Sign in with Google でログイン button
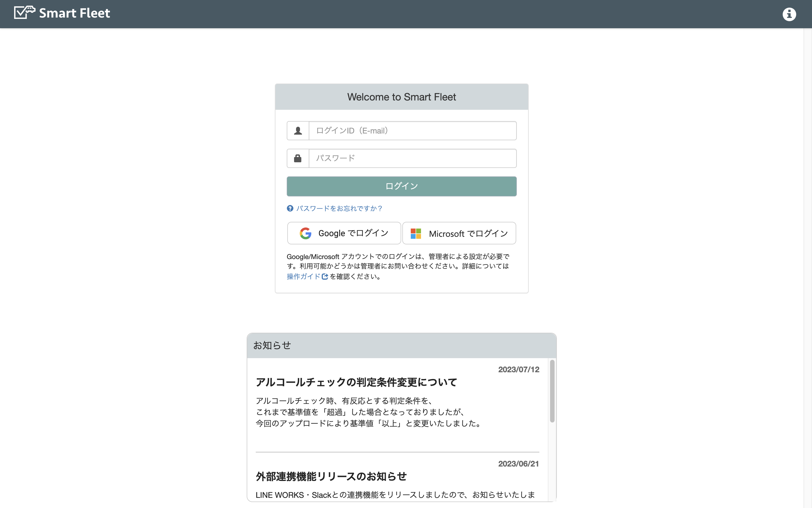This screenshot has height=508, width=812. [x=344, y=233]
